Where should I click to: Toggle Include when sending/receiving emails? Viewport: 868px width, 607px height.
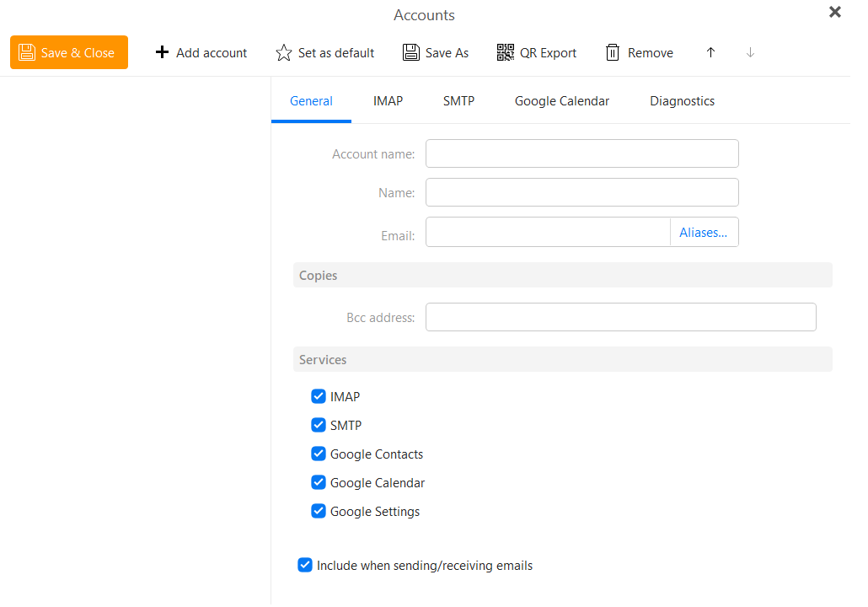[x=305, y=566]
